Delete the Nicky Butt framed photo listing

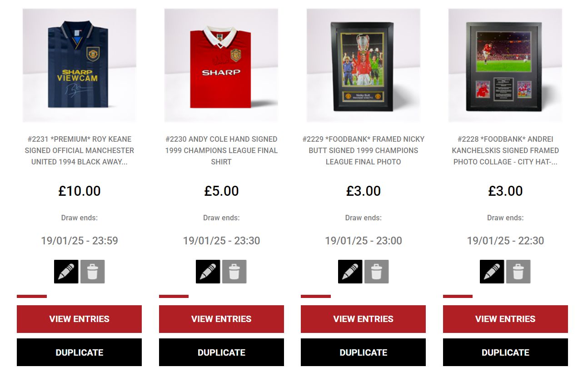pyautogui.click(x=377, y=272)
